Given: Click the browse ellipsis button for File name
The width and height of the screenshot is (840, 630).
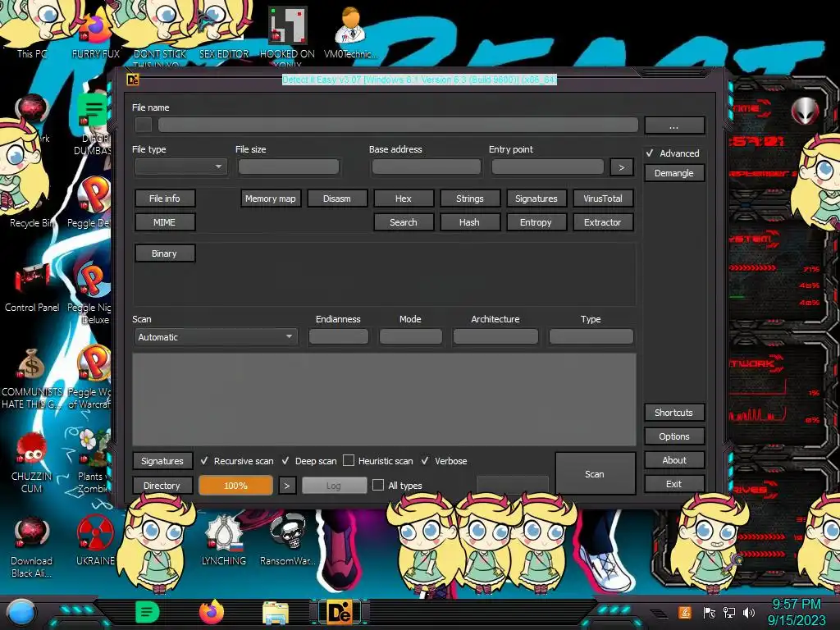Looking at the screenshot, I should point(674,126).
